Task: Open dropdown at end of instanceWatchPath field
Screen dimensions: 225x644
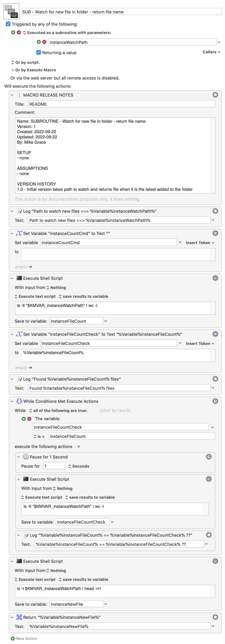Action: click(219, 42)
